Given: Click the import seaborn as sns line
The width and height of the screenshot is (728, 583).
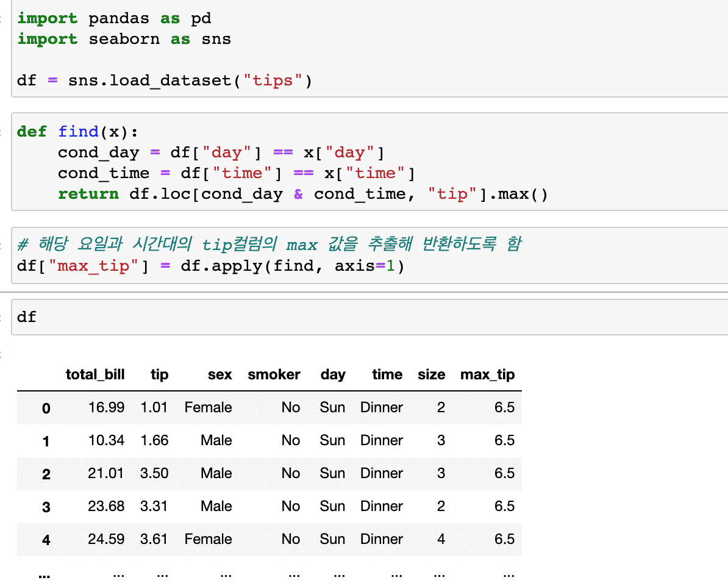Looking at the screenshot, I should coord(124,39).
